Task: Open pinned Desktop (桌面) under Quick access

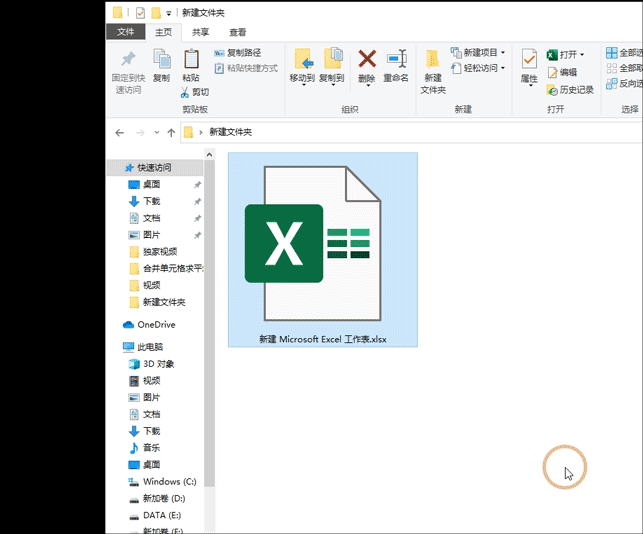Action: click(x=151, y=185)
